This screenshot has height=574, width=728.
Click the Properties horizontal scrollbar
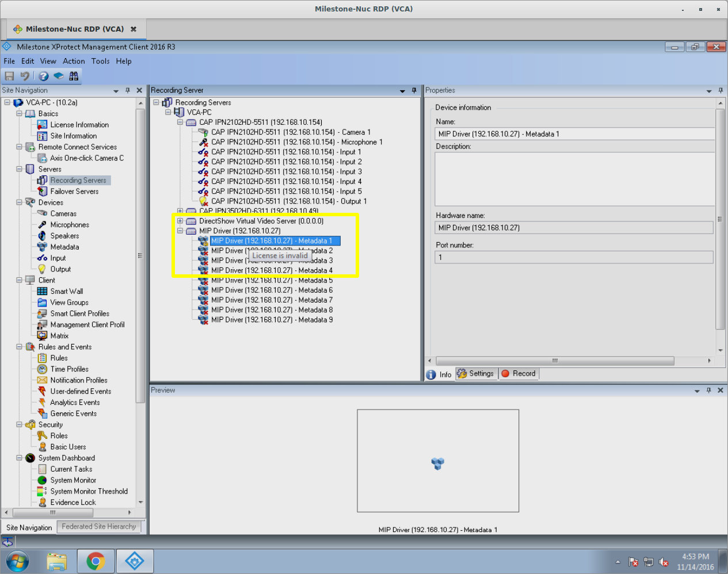(x=555, y=361)
